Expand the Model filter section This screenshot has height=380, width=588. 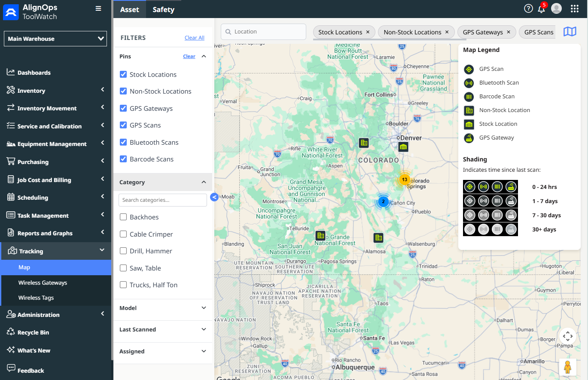[204, 308]
